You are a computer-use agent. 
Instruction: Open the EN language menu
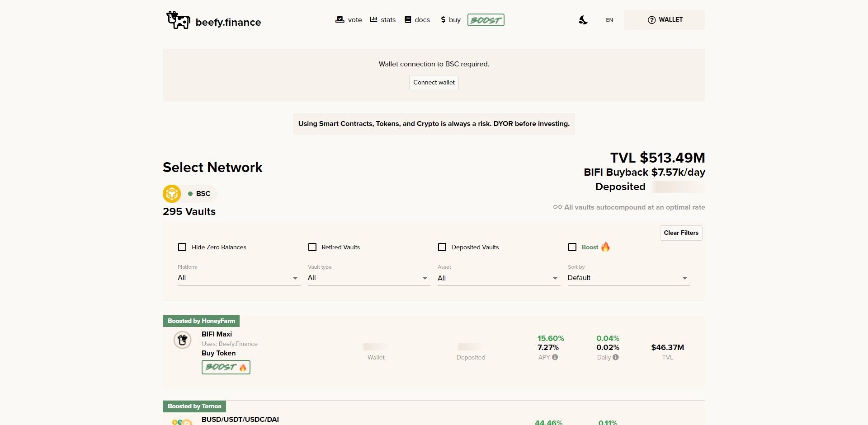tap(609, 19)
